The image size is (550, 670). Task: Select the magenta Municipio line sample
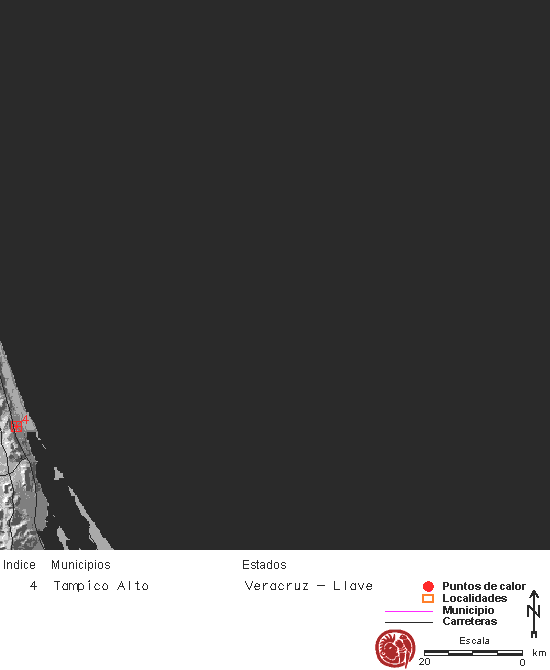pyautogui.click(x=409, y=611)
